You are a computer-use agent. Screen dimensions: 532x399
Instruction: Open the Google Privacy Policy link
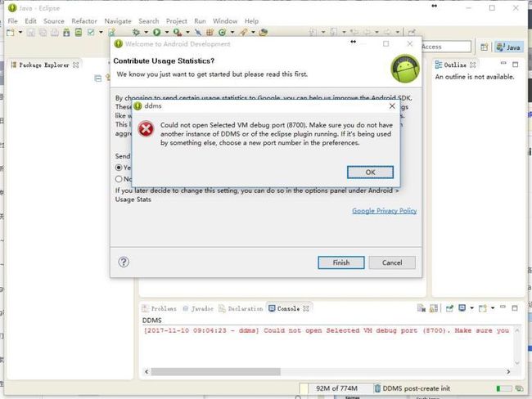384,211
